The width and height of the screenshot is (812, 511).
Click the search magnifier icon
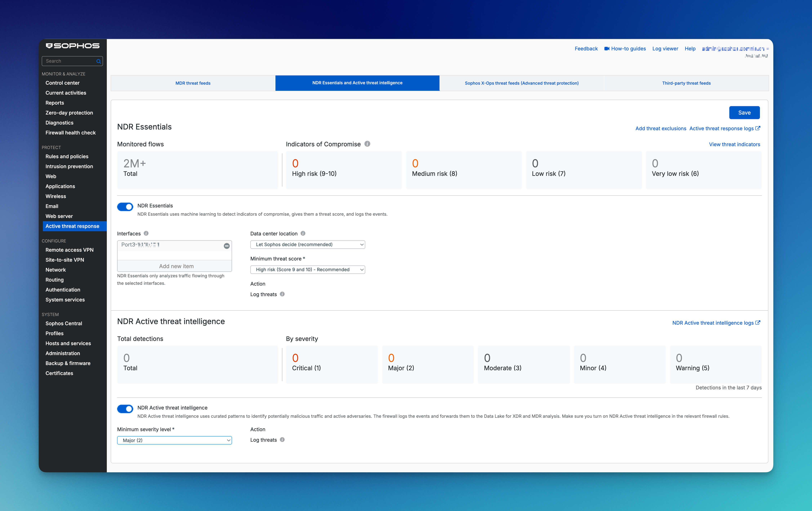98,61
